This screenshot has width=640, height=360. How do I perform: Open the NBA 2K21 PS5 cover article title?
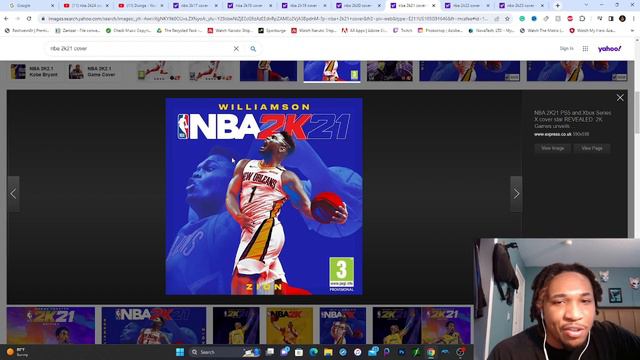[573, 119]
